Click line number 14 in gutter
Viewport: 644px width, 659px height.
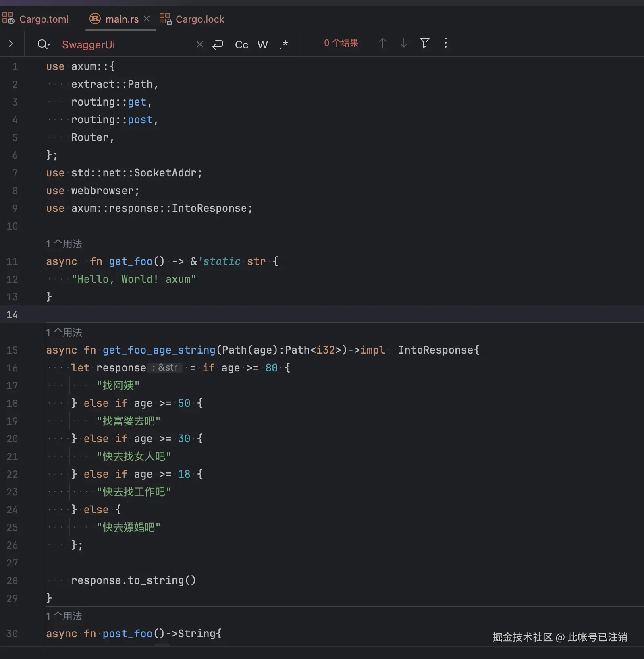coord(12,315)
